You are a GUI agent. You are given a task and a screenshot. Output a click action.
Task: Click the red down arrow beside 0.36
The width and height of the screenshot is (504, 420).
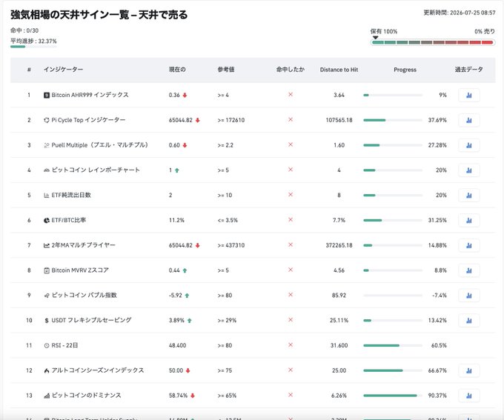pos(185,95)
